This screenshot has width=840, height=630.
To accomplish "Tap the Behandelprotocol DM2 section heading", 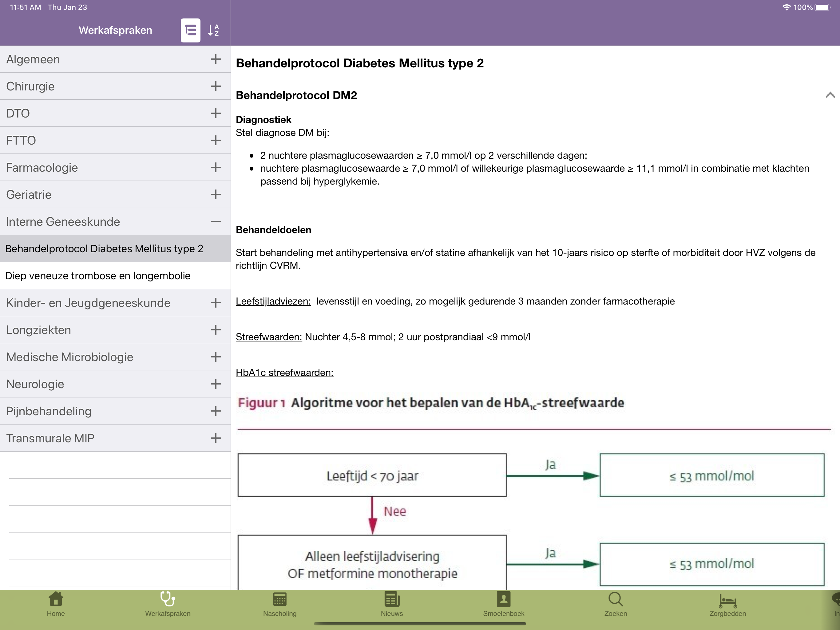I will coord(296,95).
